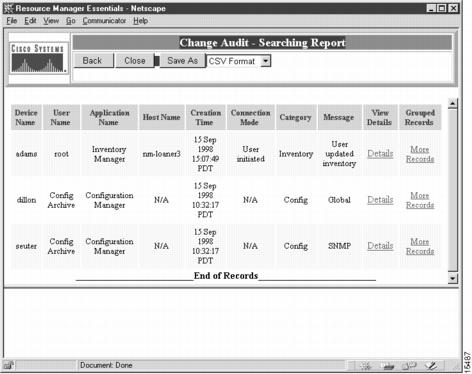Click the User initiated connection mode cell
Screen dimensions: 472x374
(250, 154)
